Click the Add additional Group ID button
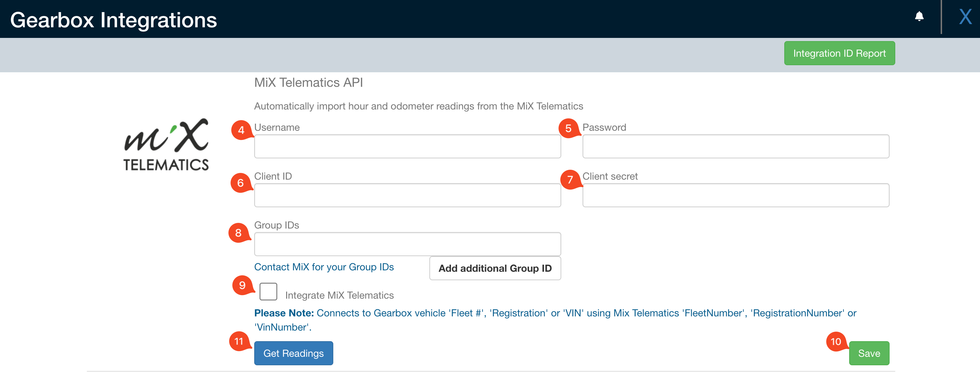Viewport: 980px width, 372px height. [495, 268]
